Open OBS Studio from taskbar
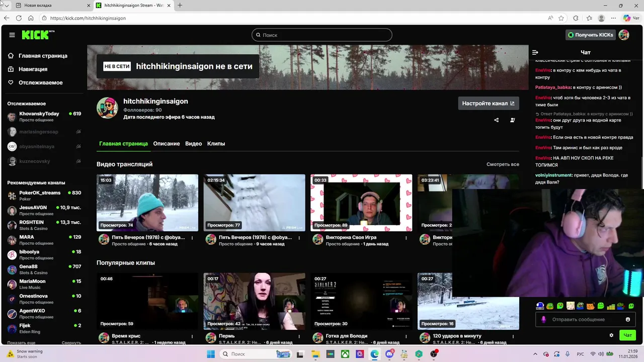The width and height of the screenshot is (644, 362). point(434,354)
